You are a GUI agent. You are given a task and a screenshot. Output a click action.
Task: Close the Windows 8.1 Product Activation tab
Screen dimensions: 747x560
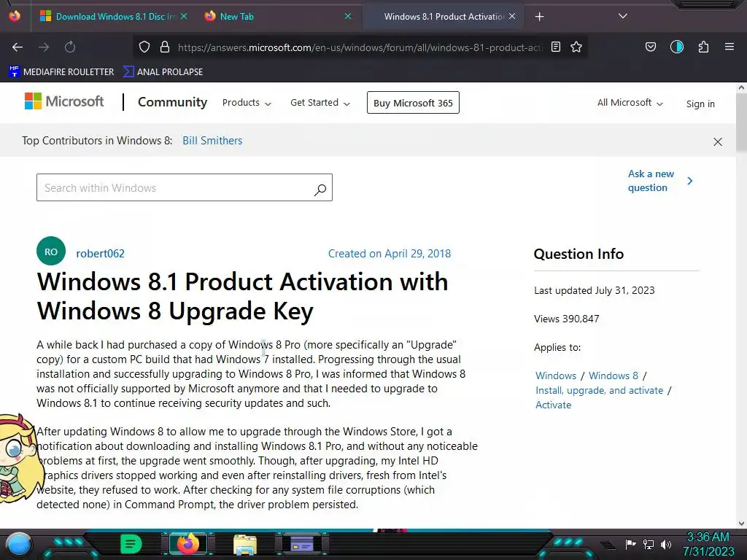[512, 16]
